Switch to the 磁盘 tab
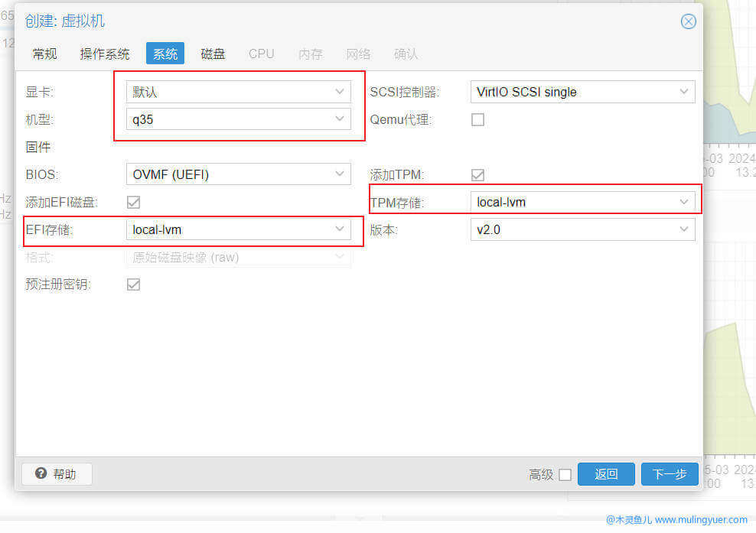 click(x=213, y=54)
